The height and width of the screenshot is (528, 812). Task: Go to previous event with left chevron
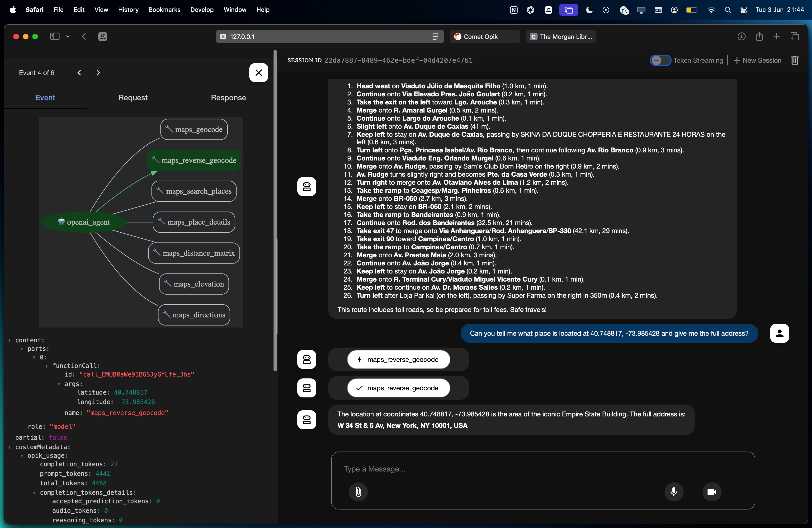79,73
